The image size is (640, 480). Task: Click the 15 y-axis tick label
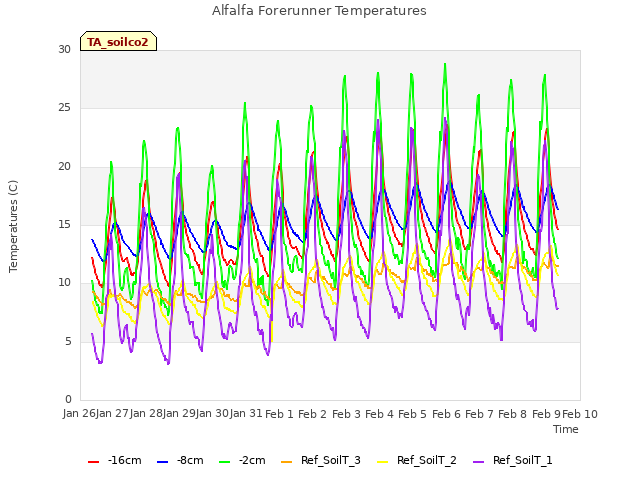[64, 224]
